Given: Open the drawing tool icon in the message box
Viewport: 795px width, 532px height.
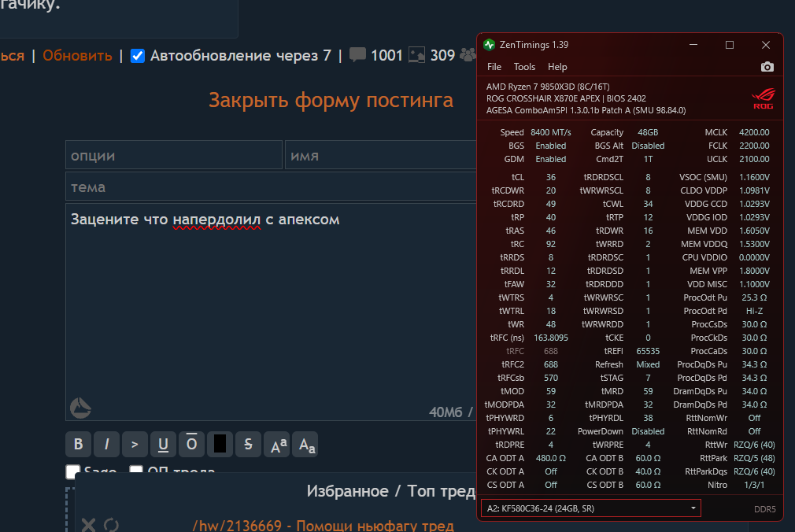Looking at the screenshot, I should pos(80,408).
